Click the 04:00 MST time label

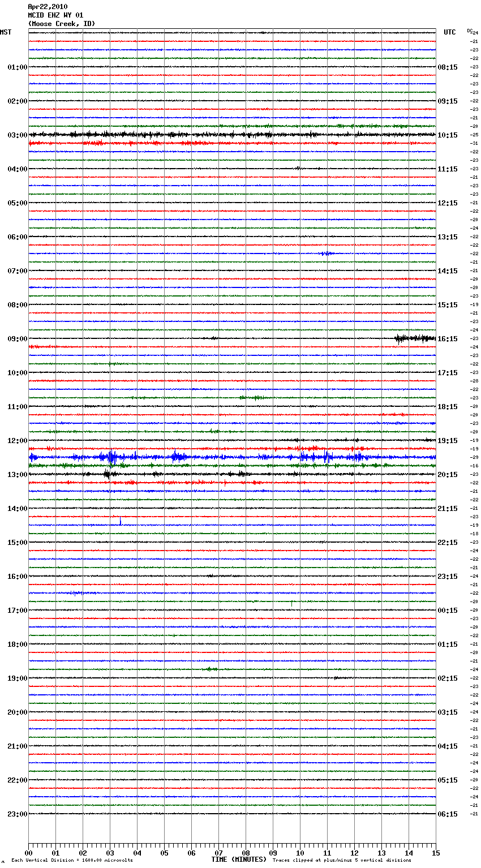point(17,169)
